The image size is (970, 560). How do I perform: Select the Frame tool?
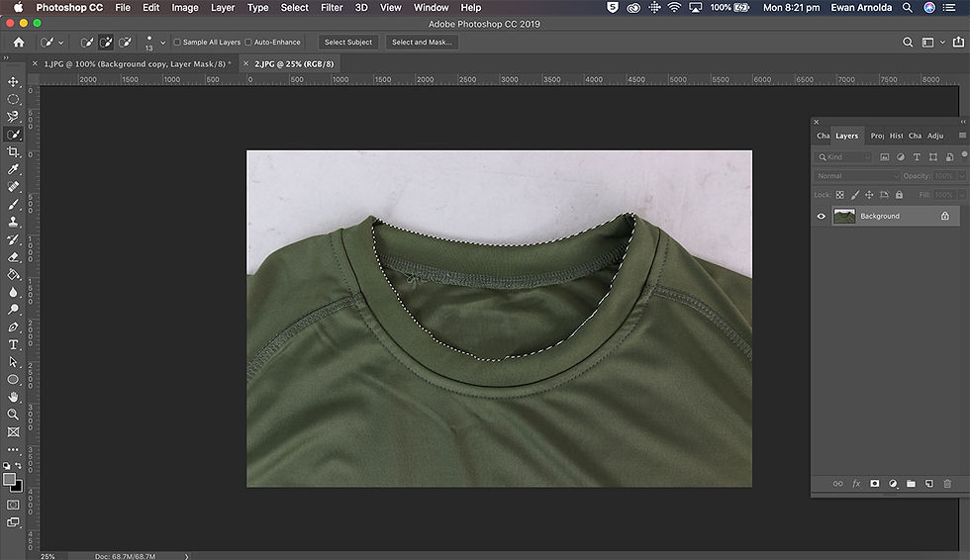tap(13, 431)
